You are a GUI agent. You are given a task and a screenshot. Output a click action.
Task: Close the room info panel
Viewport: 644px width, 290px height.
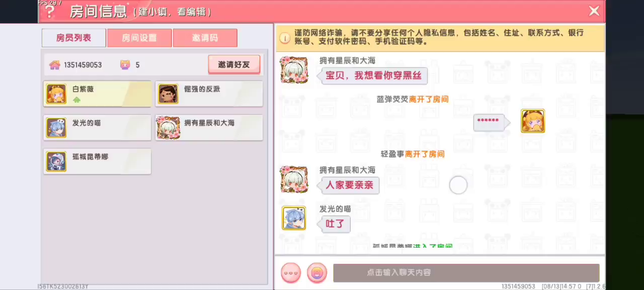click(594, 11)
